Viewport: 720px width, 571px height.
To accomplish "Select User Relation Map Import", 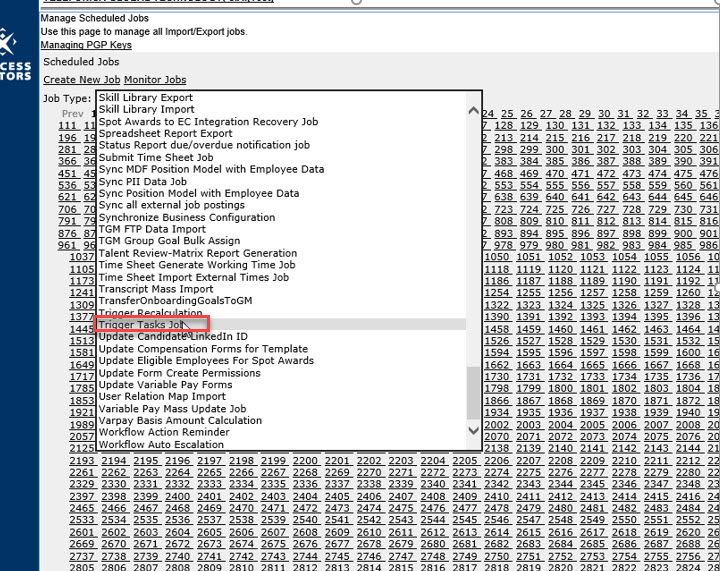I will pos(162,397).
